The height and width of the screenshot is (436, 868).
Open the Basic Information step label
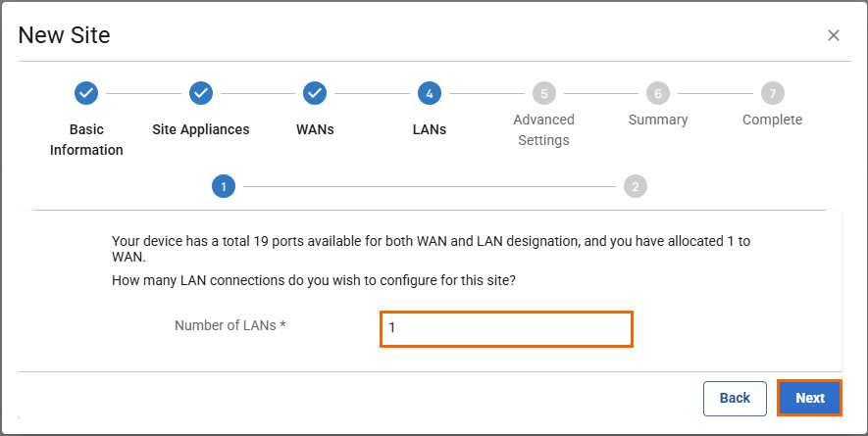(86, 139)
